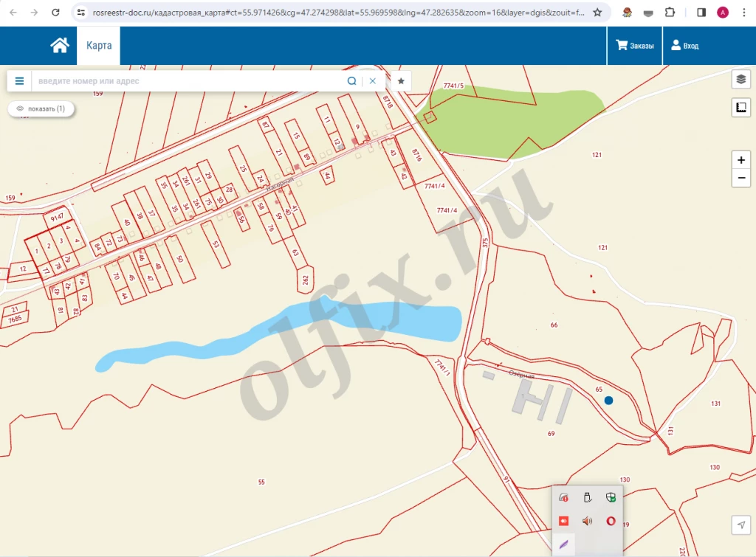Activate the area measurement tool icon

pos(741,108)
